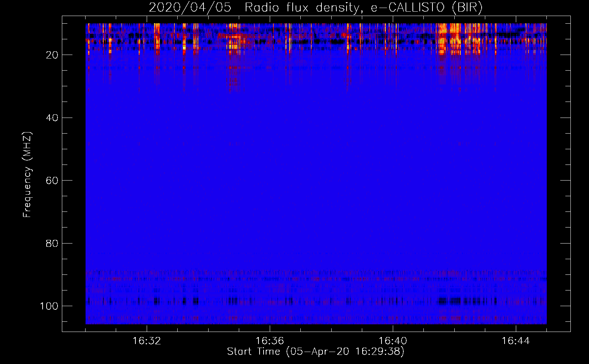This screenshot has height=364, width=589.
Task: Click the 100 MHz frequency tick label
Action: [49, 306]
